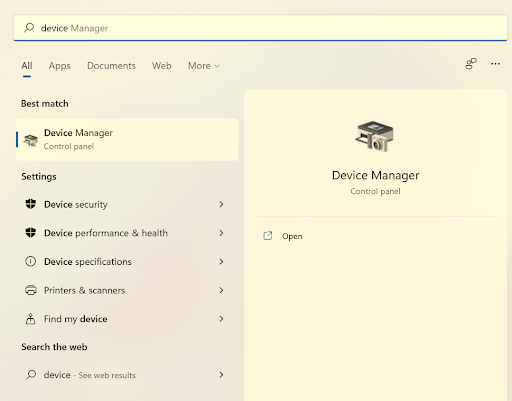The image size is (512, 401).
Task: Click the Device security shield icon
Action: point(31,204)
